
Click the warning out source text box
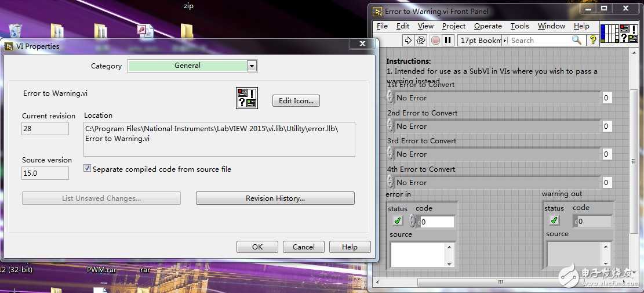click(x=574, y=254)
